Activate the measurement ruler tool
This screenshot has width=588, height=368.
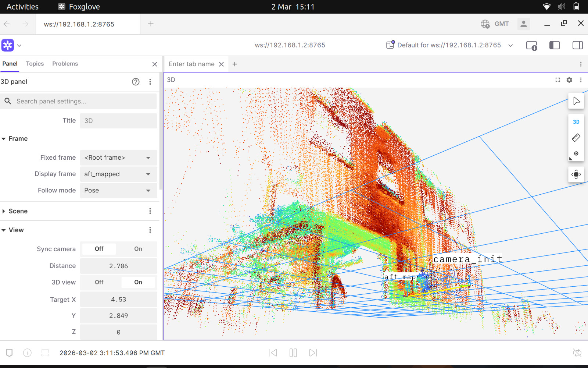[x=576, y=138]
